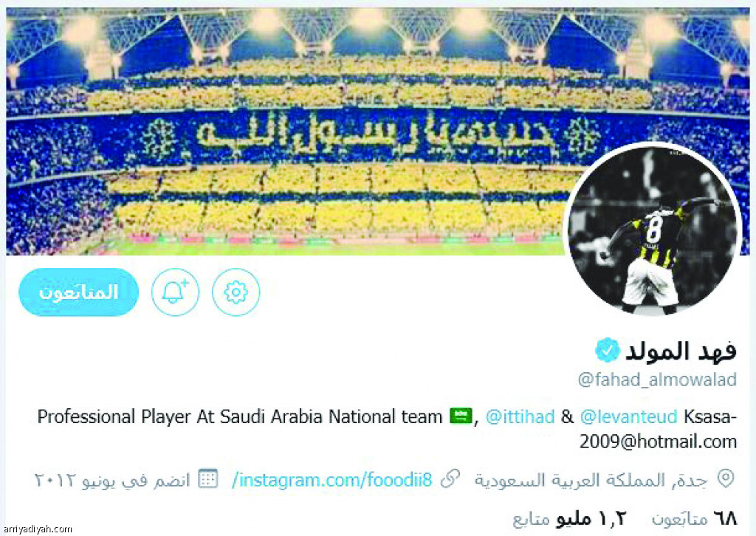756x536 pixels.
Task: Open the settings gear icon
Action: pyautogui.click(x=236, y=292)
